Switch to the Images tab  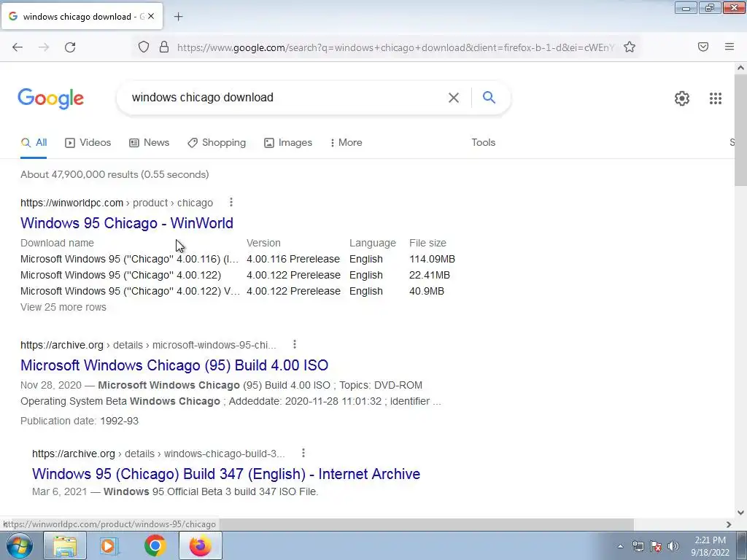(x=288, y=142)
